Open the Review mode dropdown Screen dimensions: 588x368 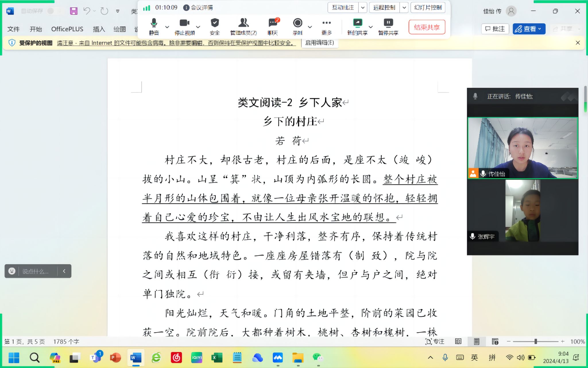(529, 29)
